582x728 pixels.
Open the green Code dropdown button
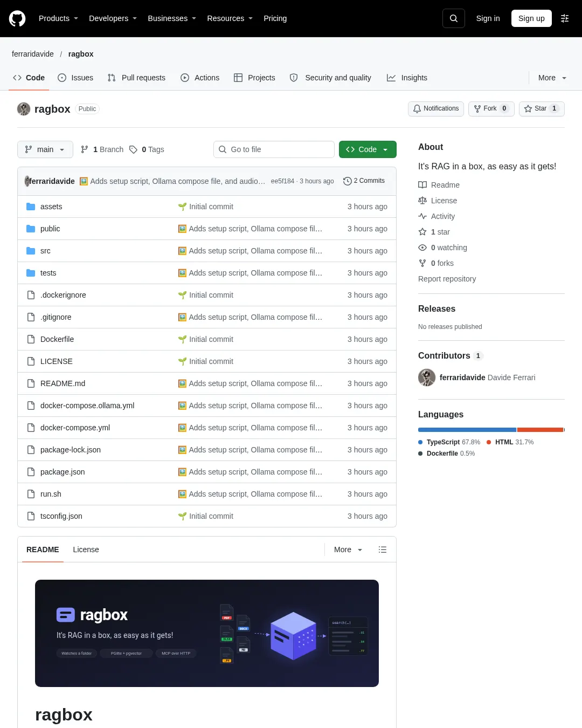(x=368, y=149)
